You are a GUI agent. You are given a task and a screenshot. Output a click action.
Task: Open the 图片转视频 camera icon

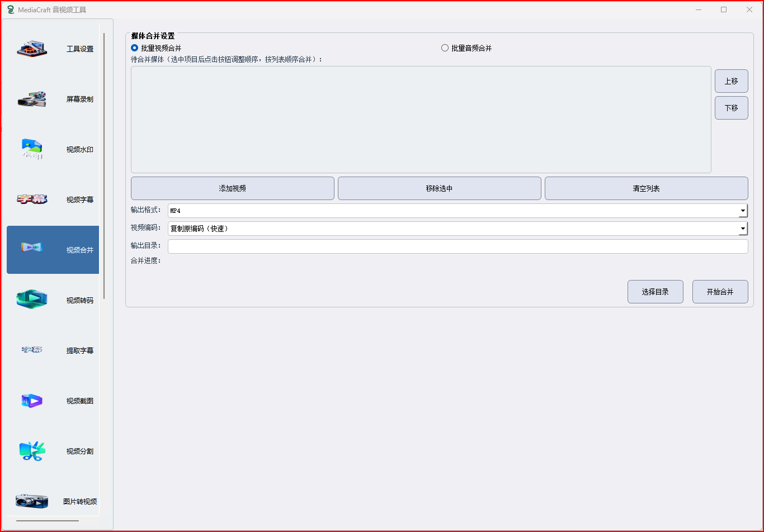coord(32,501)
